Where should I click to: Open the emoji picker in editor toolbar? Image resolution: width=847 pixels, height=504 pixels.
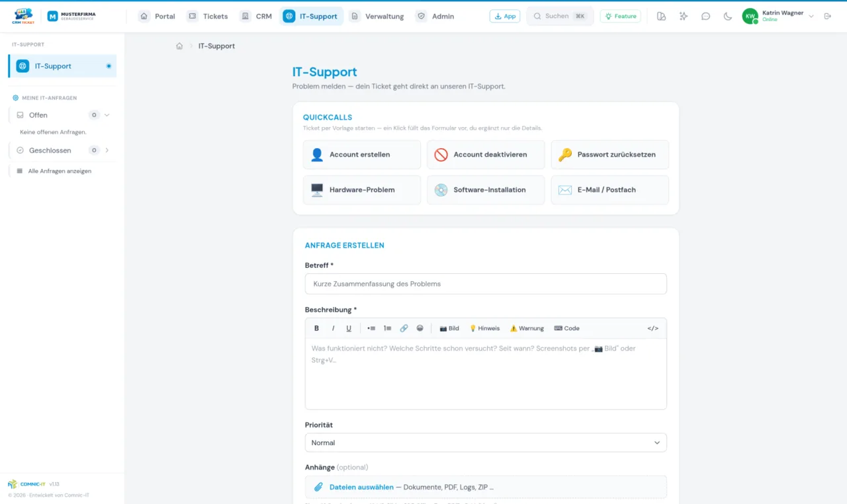pos(420,328)
